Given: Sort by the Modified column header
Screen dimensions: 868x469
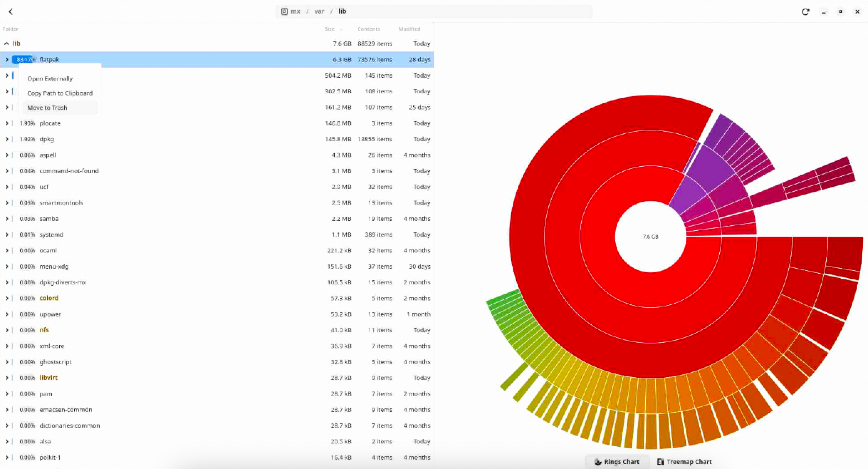Looking at the screenshot, I should (x=409, y=29).
